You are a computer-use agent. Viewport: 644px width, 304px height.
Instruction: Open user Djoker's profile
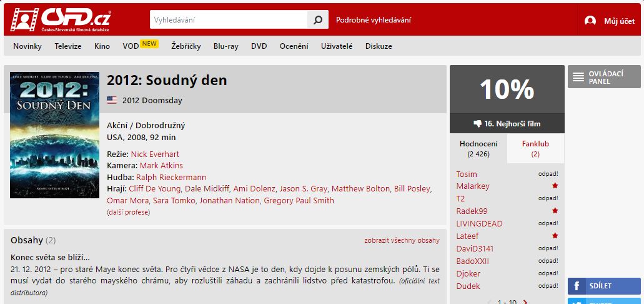click(x=468, y=273)
